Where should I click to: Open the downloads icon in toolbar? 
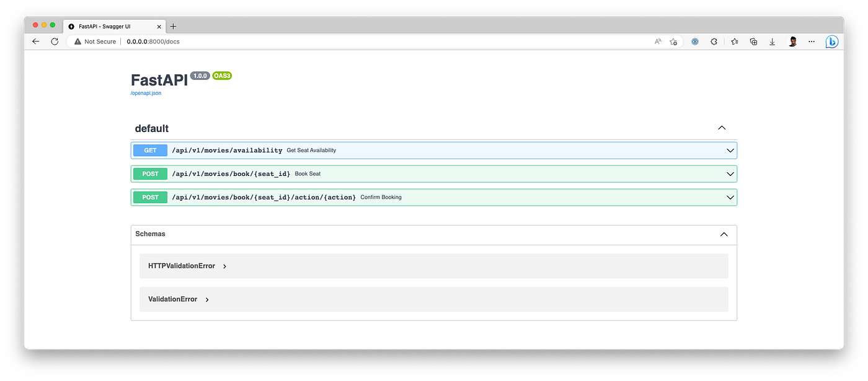coord(773,42)
